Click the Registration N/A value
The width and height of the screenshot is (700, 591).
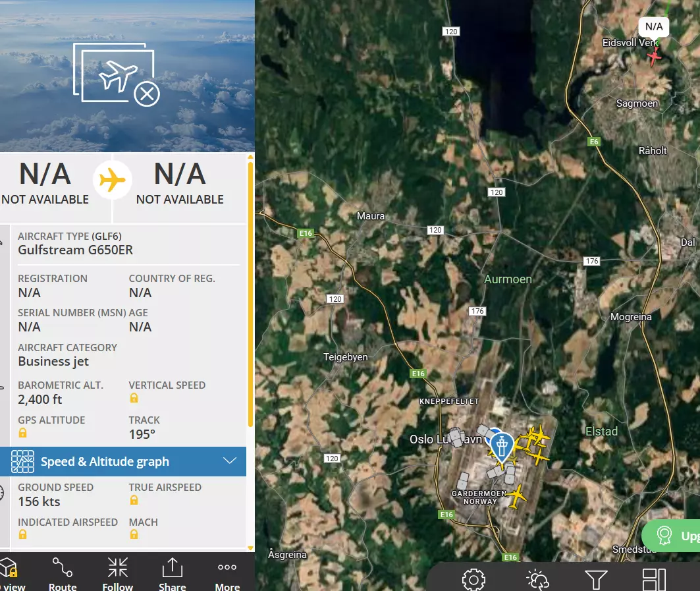30,293
